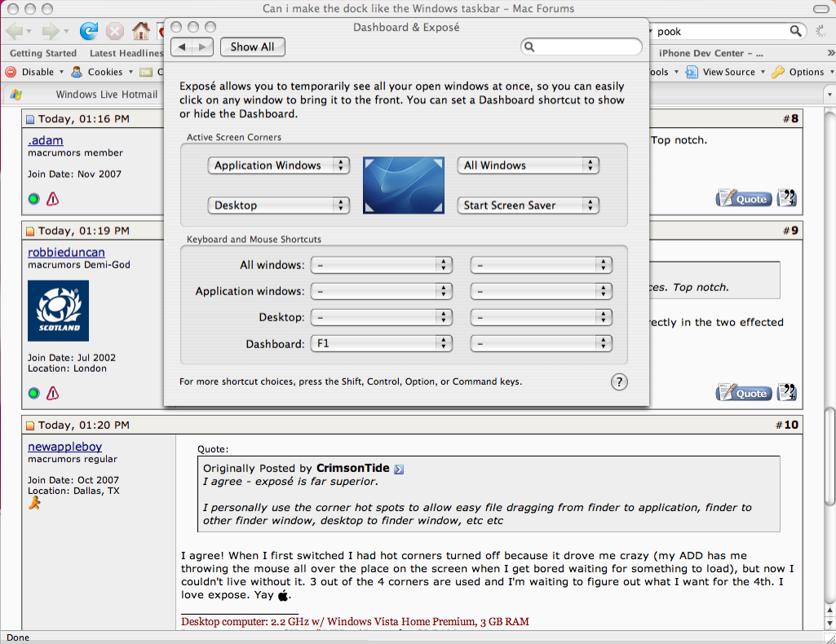Go forward in System Preferences history
This screenshot has width=836, height=644.
point(202,47)
